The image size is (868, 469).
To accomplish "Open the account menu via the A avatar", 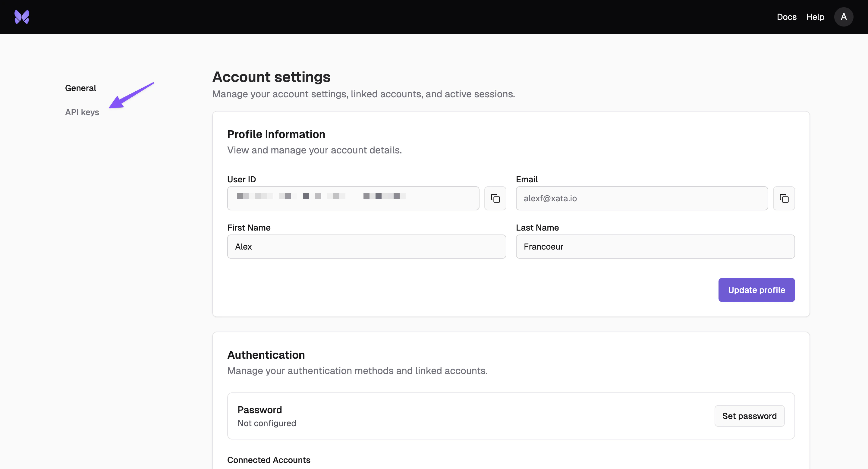I will click(x=844, y=17).
